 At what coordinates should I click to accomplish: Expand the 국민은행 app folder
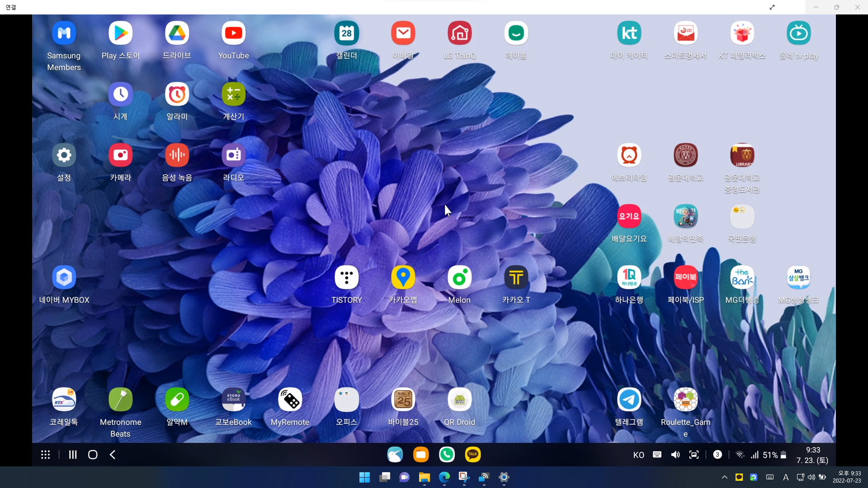click(x=742, y=216)
